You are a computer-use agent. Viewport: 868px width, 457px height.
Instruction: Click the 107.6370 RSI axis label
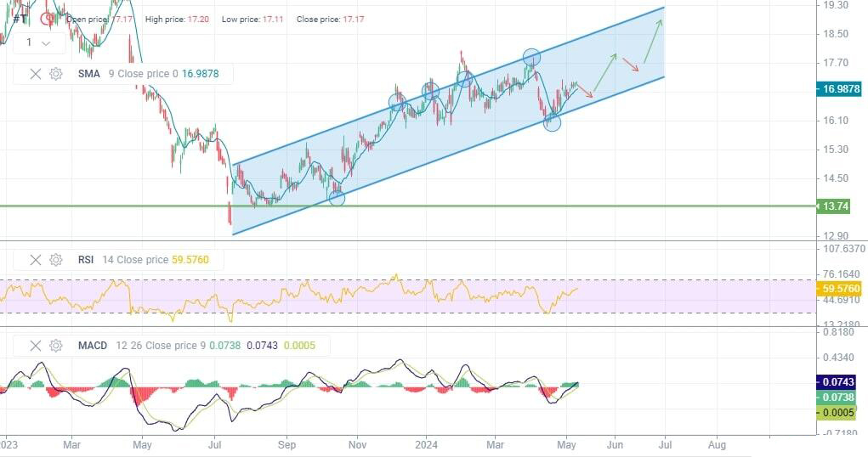(x=843, y=249)
